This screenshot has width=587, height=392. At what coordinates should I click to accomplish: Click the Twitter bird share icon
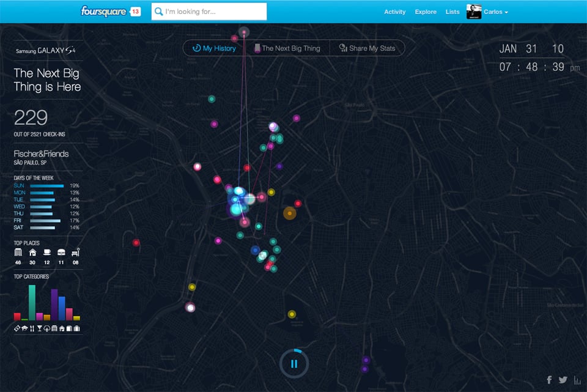coord(563,379)
